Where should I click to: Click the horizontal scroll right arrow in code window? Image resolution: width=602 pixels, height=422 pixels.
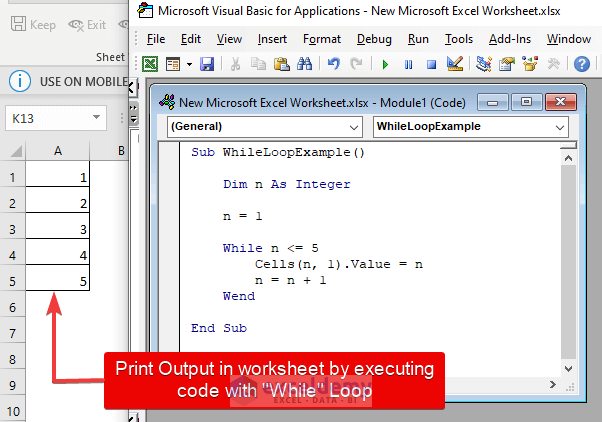553,384
